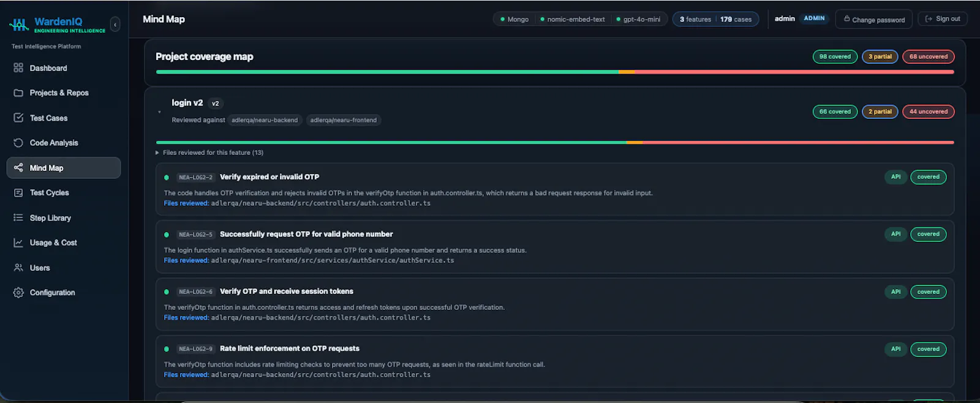Click the NEA-LOG2-9 case ID tag
This screenshot has height=403, width=980.
[x=195, y=349]
